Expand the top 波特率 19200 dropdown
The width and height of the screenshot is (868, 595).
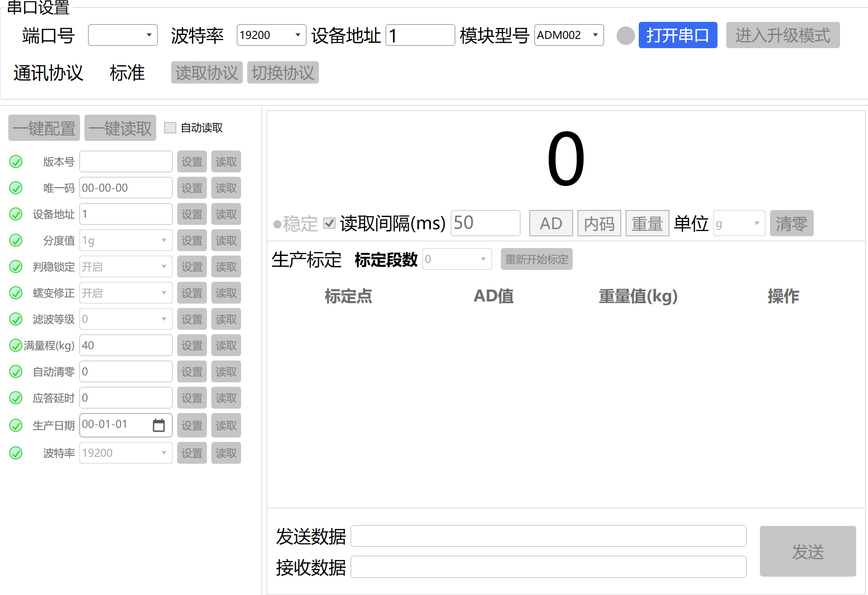click(271, 35)
